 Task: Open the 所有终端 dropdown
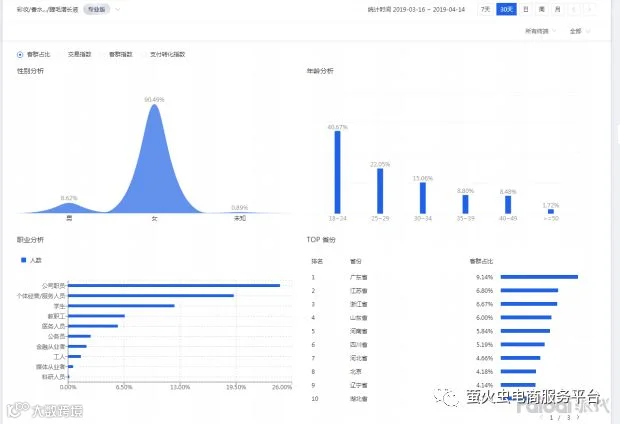click(540, 31)
